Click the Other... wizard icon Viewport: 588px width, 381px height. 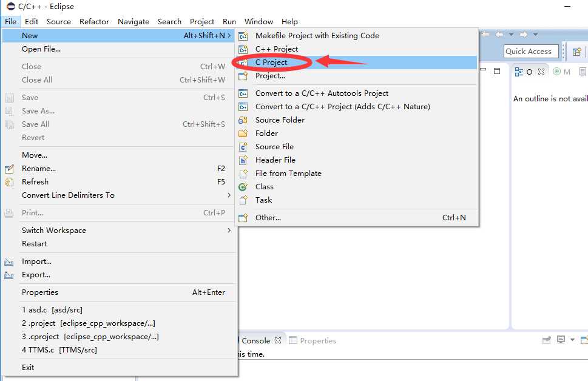[243, 218]
